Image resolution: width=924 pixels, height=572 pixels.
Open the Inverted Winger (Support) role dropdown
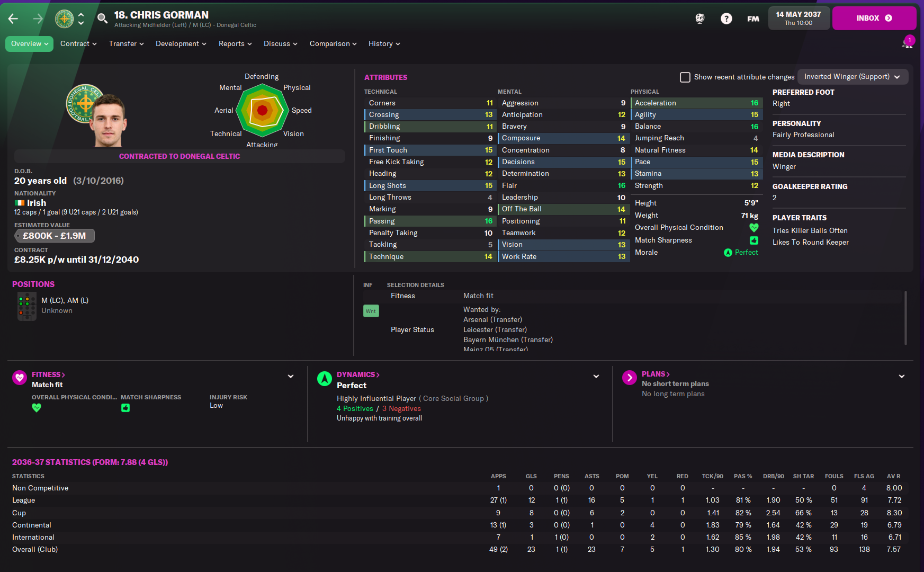click(853, 77)
